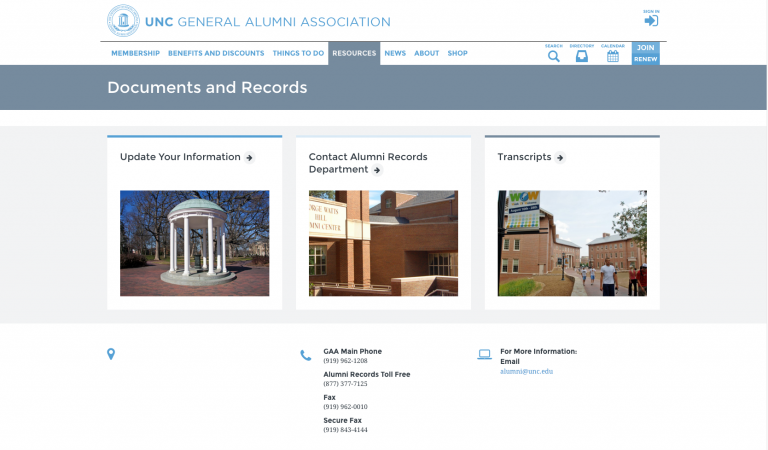Click the map pin location icon
Screen dimensions: 768x450
(x=111, y=354)
